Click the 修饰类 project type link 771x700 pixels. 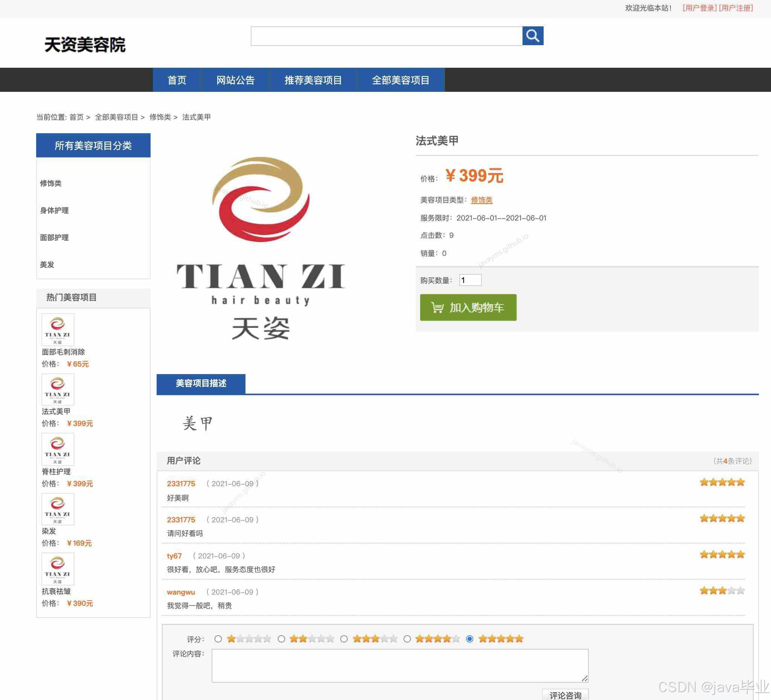[x=481, y=200]
